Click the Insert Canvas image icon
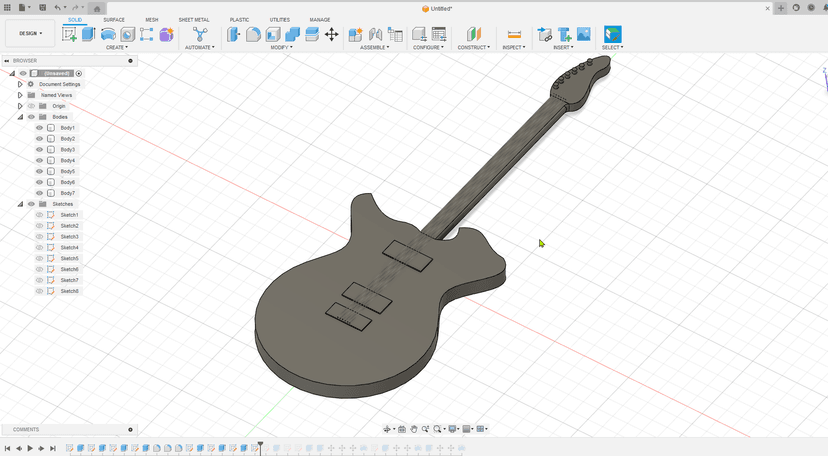This screenshot has height=456, width=828. pyautogui.click(x=584, y=34)
